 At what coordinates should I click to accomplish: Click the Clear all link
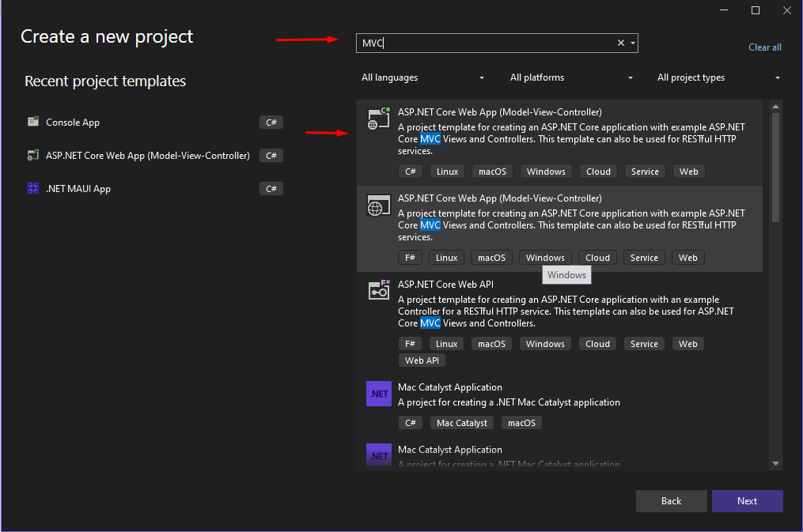click(764, 47)
